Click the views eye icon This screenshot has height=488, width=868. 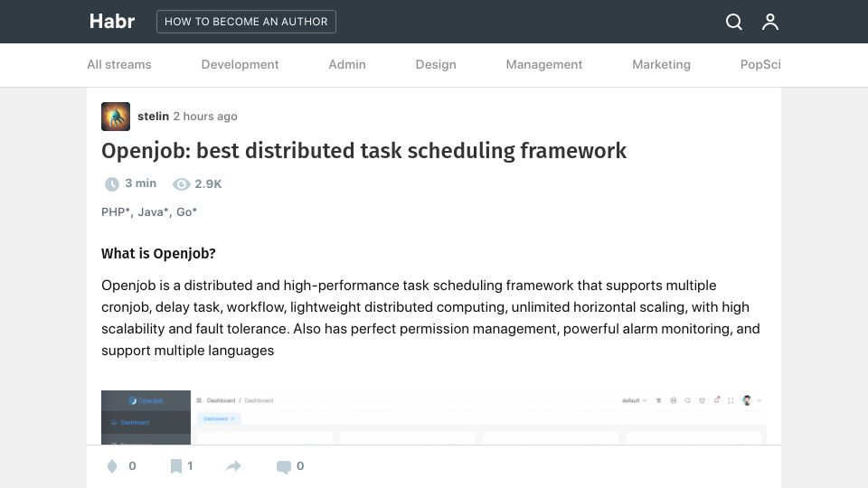coord(181,184)
